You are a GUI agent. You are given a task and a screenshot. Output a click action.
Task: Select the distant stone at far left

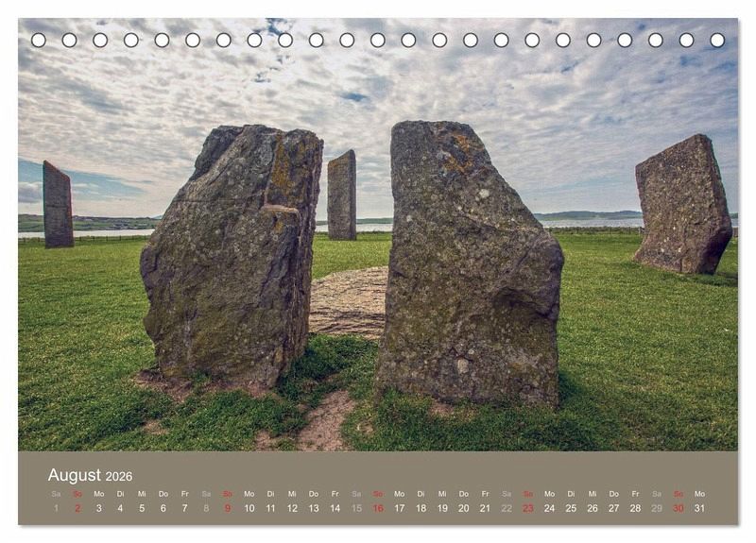[x=58, y=205]
